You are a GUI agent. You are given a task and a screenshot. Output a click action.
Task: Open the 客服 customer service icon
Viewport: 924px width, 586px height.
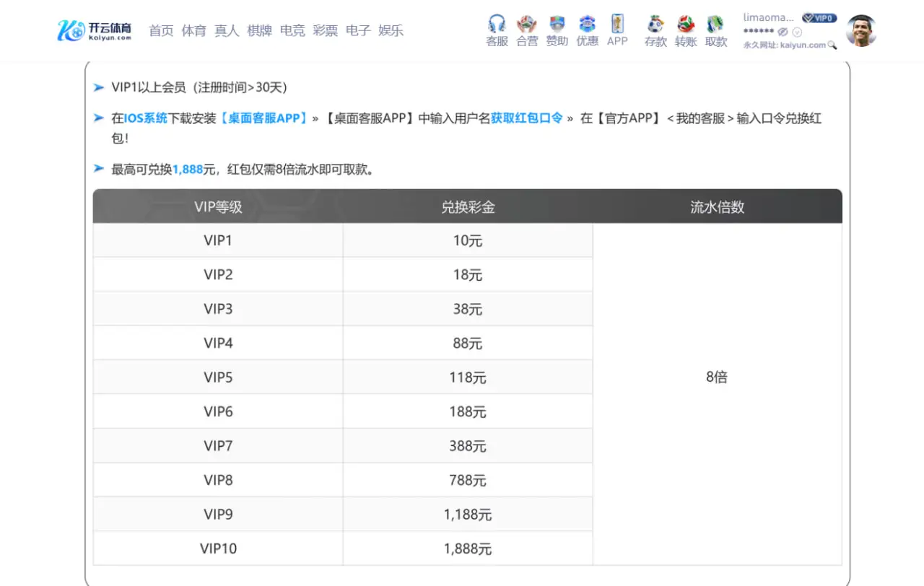tap(497, 31)
